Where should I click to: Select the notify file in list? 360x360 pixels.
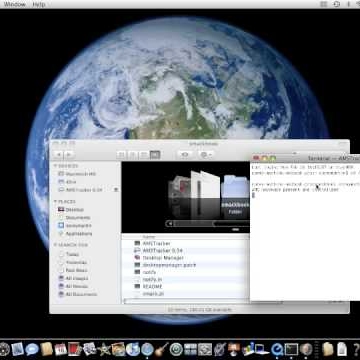click(185, 272)
